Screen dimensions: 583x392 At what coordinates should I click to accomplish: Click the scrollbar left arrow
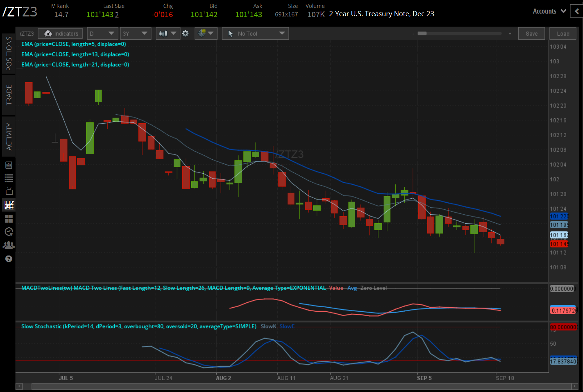coord(20,386)
